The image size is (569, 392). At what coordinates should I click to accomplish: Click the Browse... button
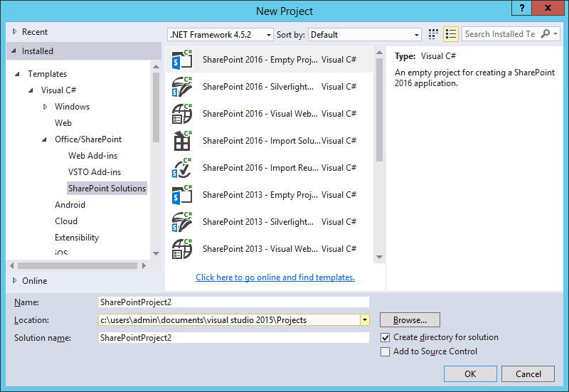point(410,319)
